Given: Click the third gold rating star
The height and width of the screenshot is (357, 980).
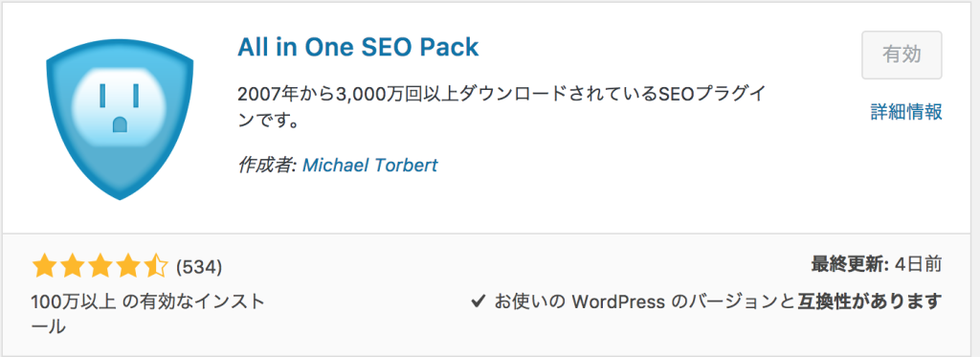Looking at the screenshot, I should (x=100, y=267).
